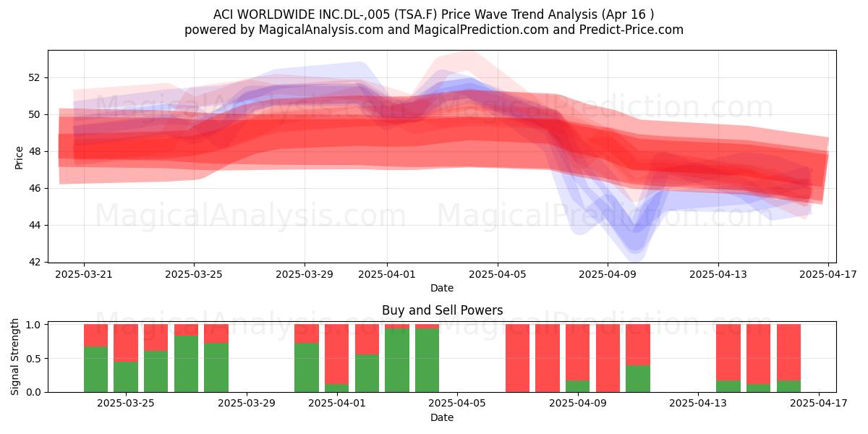868x434 pixels.
Task: Click the 2025-04-05 date label under the price chart
Action: click(498, 275)
